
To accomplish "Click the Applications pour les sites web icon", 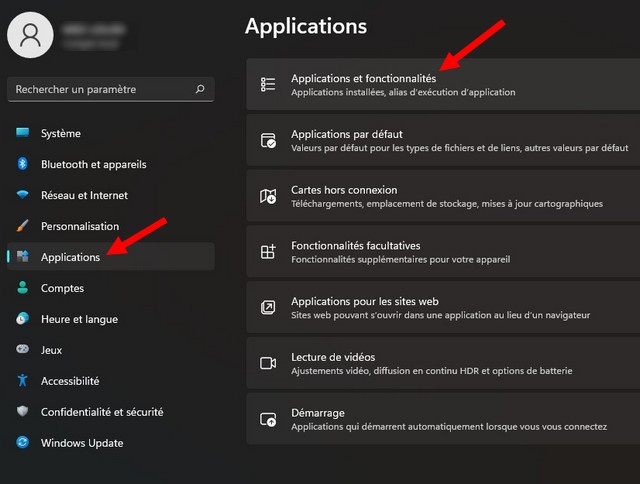I will (268, 307).
